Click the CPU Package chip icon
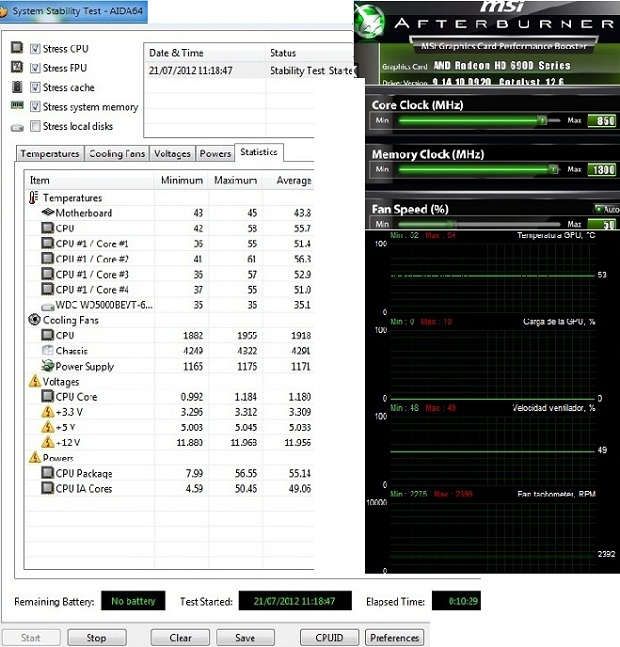This screenshot has width=620, height=647. (48, 472)
